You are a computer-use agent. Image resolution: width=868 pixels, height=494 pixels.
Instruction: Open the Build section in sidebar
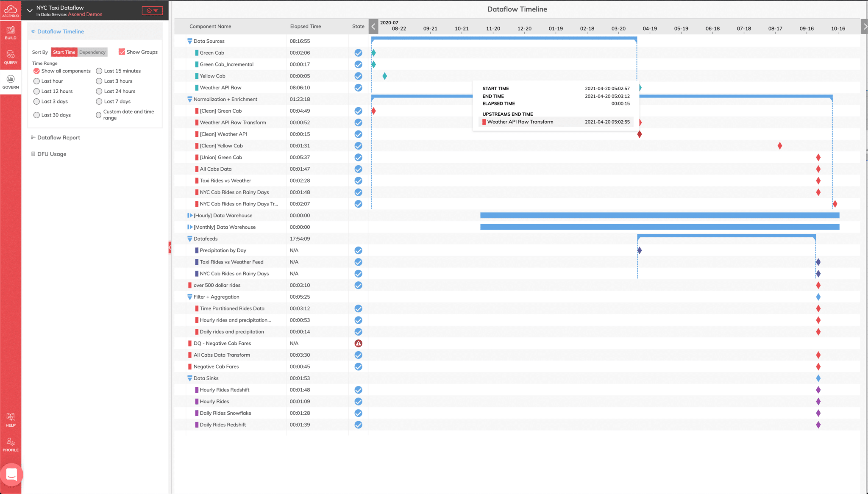pyautogui.click(x=11, y=33)
